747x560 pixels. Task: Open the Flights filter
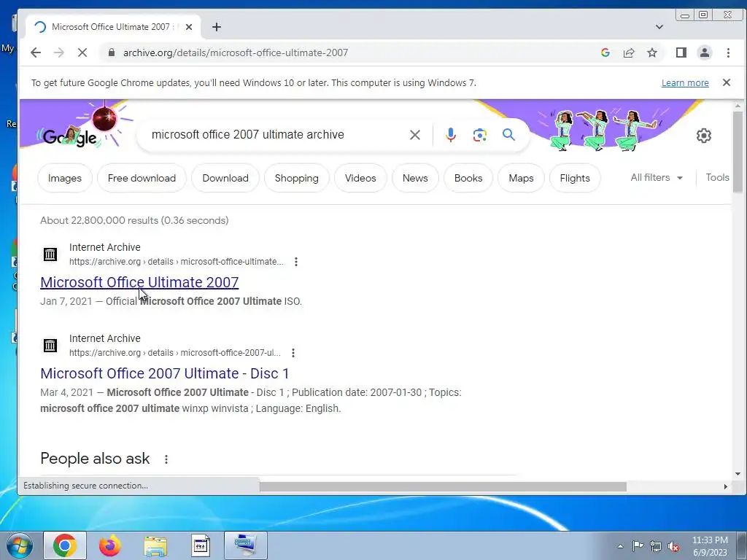pyautogui.click(x=575, y=178)
